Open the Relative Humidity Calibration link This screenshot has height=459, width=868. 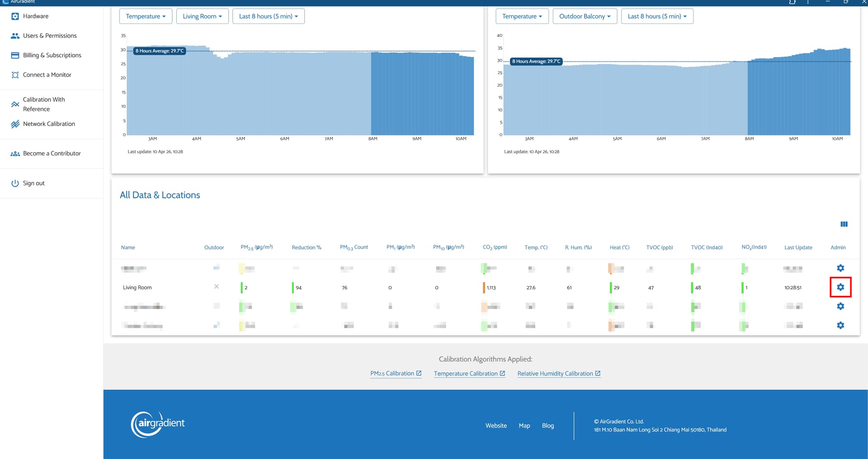(x=558, y=374)
